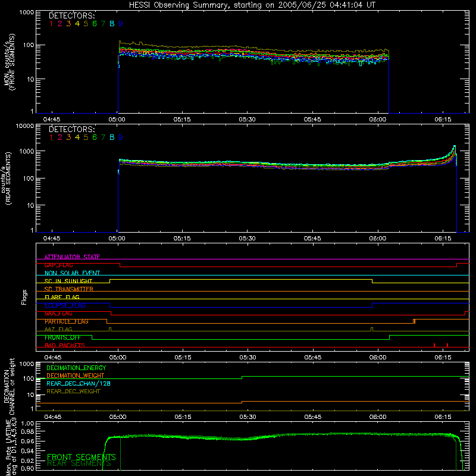Click 06:15 time label under front segments plot

(x=443, y=120)
